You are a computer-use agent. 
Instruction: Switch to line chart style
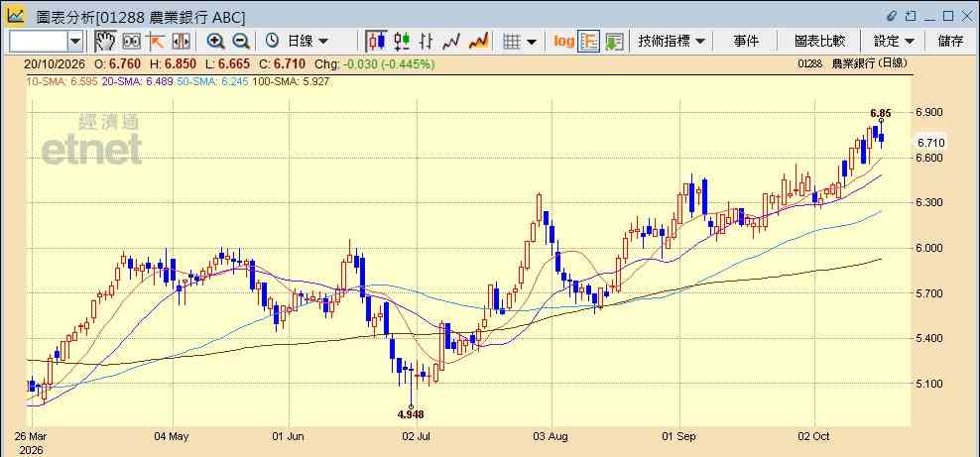(x=451, y=42)
